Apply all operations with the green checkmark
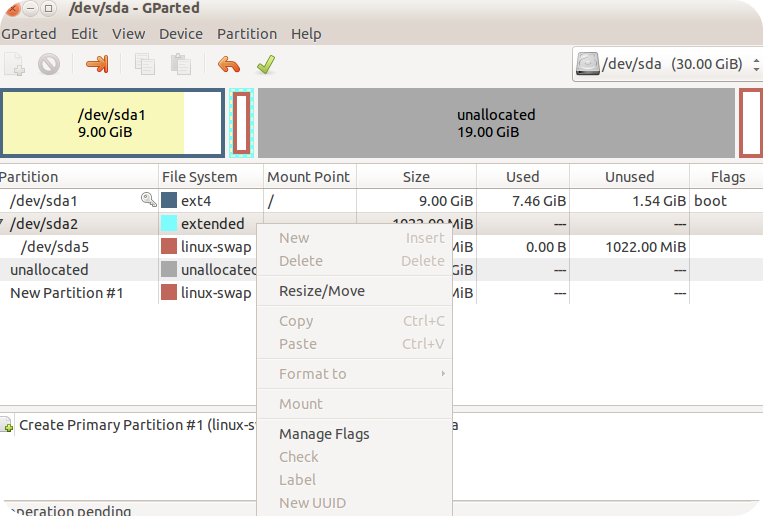 pyautogui.click(x=266, y=64)
